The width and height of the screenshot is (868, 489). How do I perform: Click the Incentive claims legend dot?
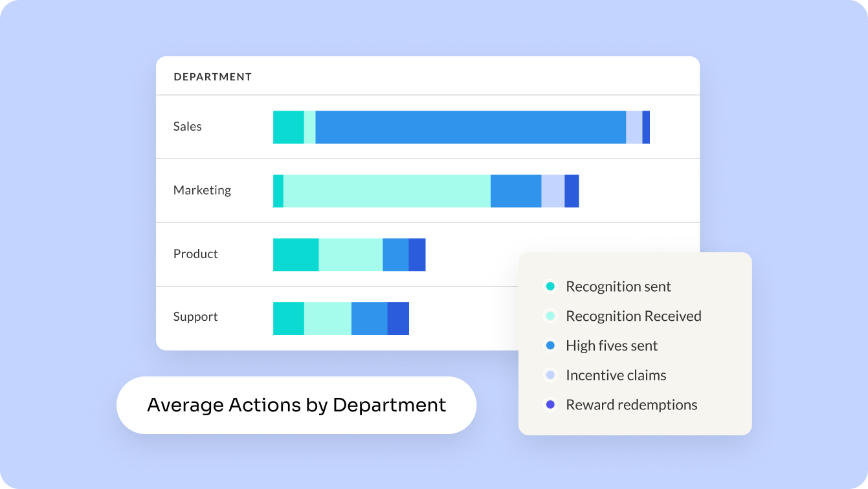point(550,375)
